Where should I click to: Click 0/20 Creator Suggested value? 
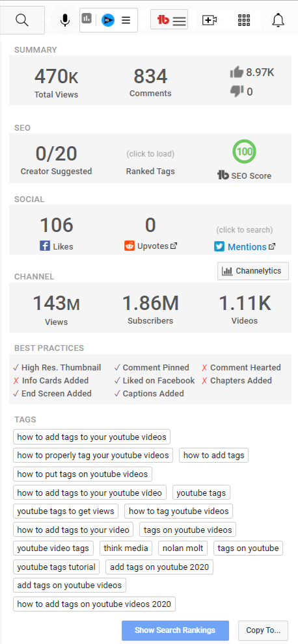pyautogui.click(x=57, y=153)
